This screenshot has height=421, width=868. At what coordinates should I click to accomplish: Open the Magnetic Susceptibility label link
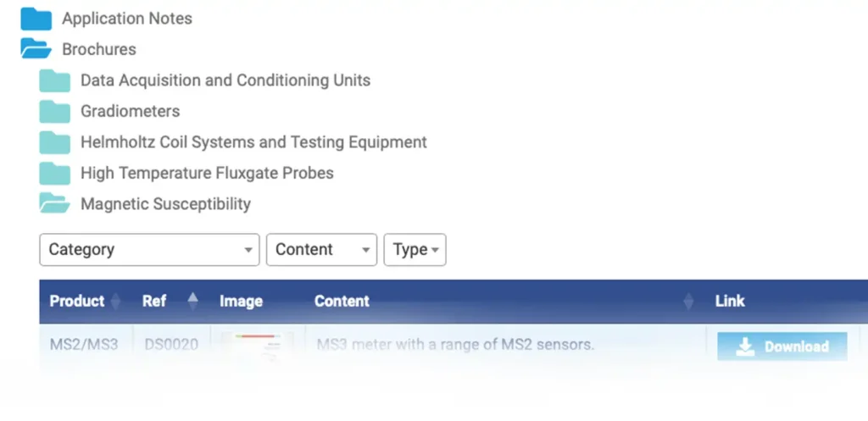point(165,204)
